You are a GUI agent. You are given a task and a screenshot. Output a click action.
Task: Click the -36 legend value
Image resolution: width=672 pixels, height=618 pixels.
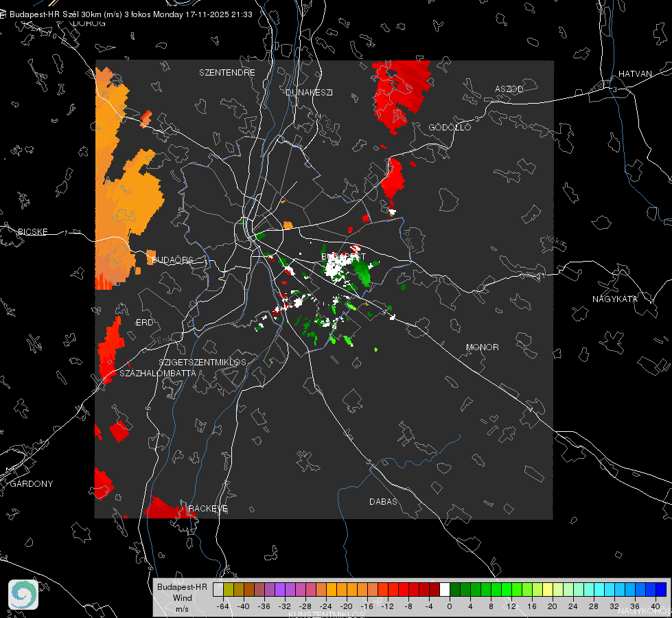coord(264,606)
